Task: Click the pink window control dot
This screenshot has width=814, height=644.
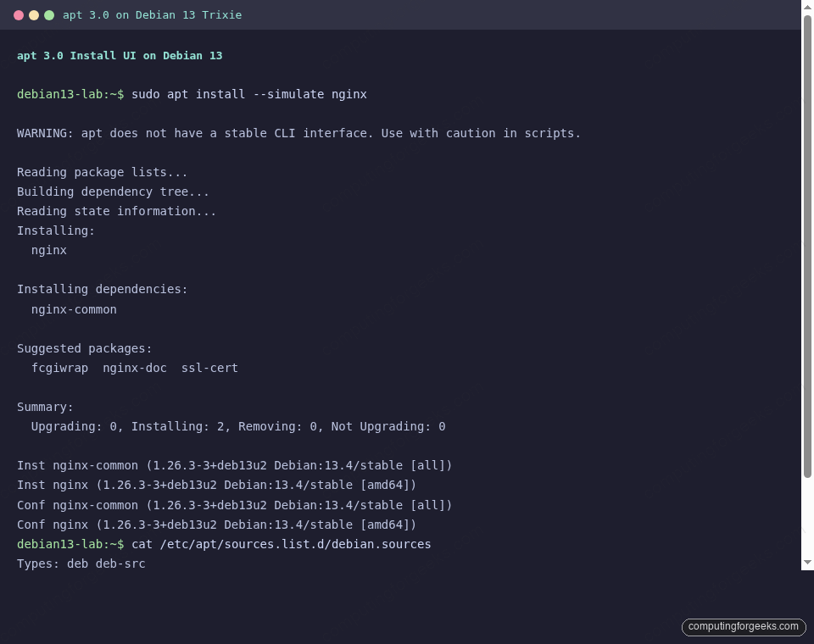Action: [x=19, y=14]
